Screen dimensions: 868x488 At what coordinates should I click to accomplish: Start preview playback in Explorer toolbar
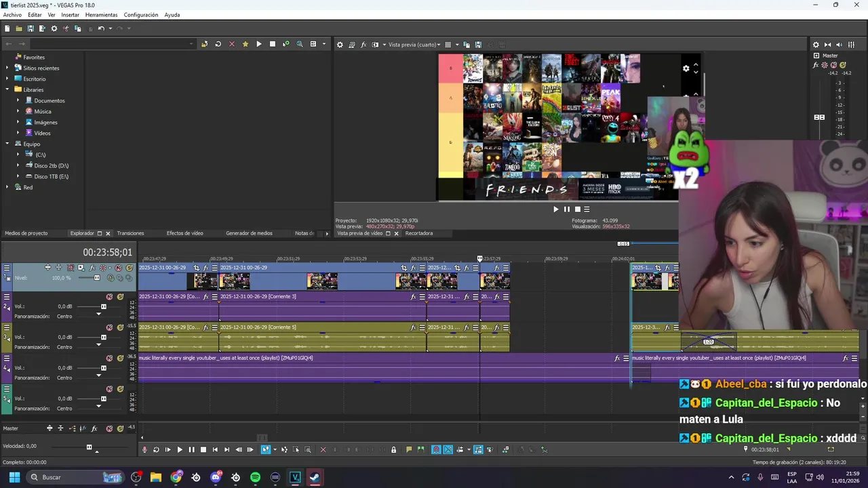(x=259, y=44)
